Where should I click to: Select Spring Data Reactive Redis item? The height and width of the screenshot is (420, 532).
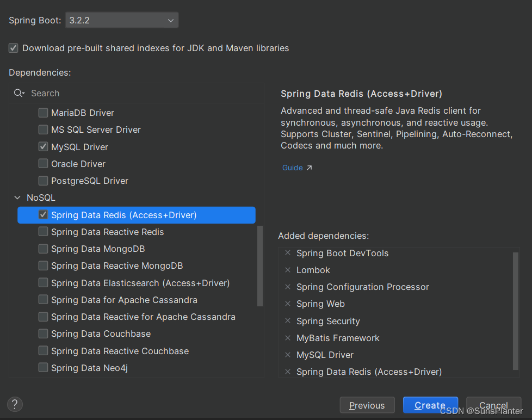coord(107,232)
